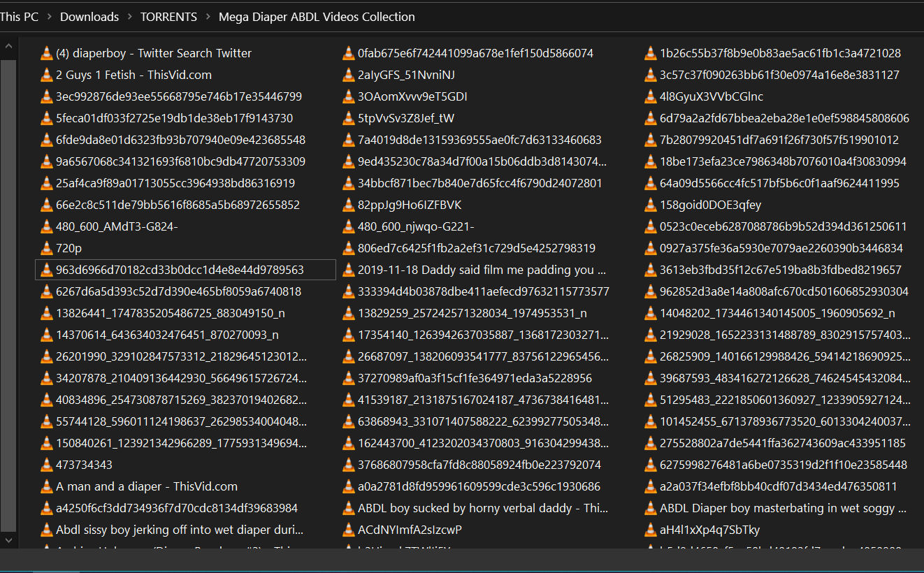924x573 pixels.
Task: Click VLC icon beside aH4l1xXp4q7SbTky
Action: point(651,530)
